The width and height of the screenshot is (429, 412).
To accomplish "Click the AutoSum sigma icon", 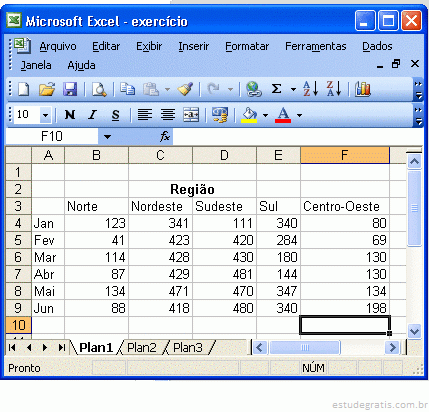I will (276, 89).
